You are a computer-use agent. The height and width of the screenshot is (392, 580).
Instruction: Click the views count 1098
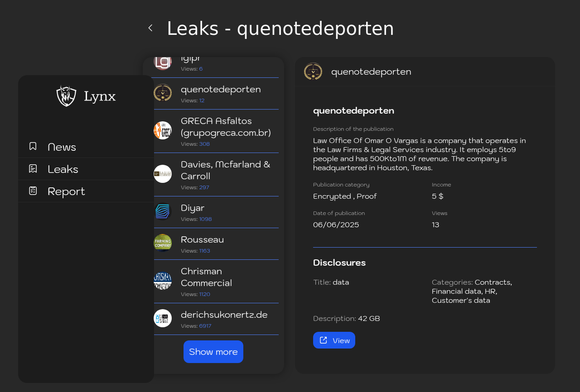[206, 219]
